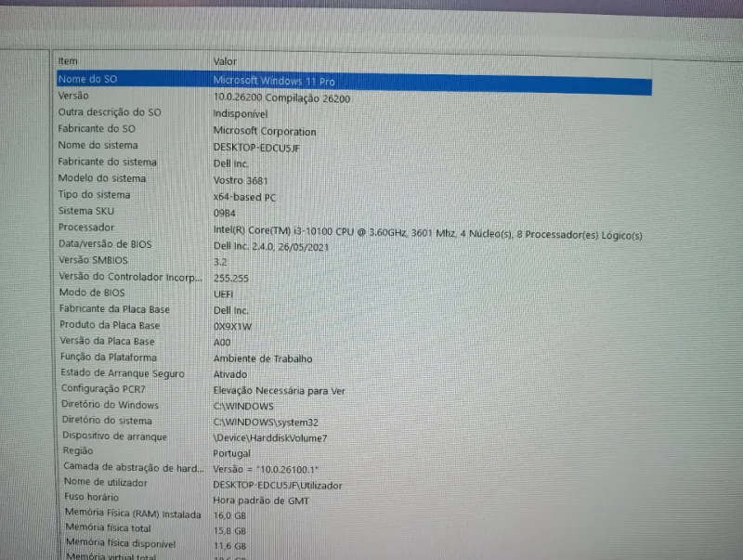Select 'Memória Física (RAM) Instalada' row
This screenshot has height=560, width=743.
pyautogui.click(x=133, y=514)
